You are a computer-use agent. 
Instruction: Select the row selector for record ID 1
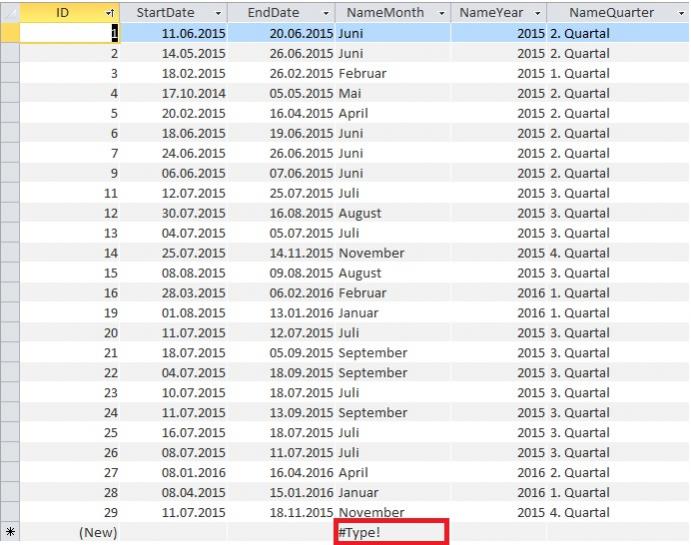pyautogui.click(x=10, y=33)
